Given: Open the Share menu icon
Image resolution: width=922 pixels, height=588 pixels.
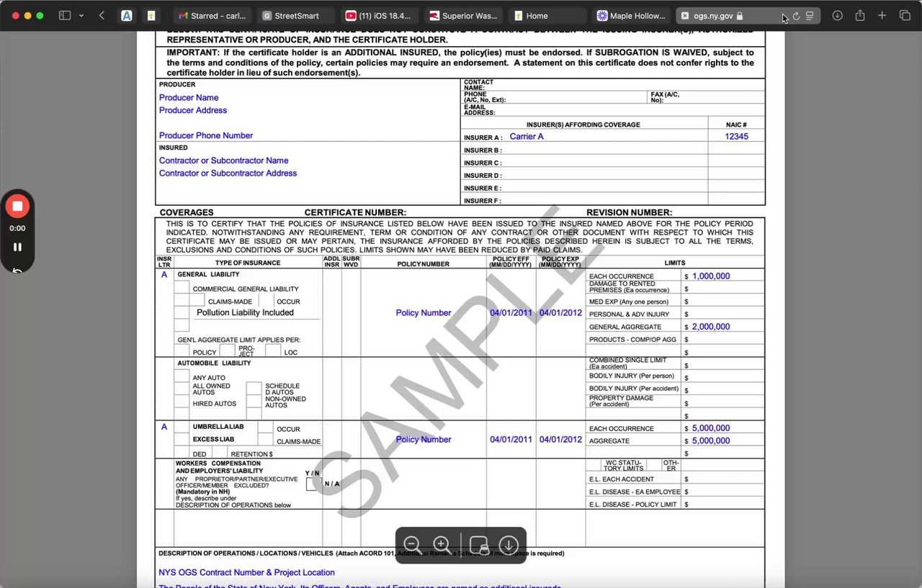Looking at the screenshot, I should click(859, 15).
